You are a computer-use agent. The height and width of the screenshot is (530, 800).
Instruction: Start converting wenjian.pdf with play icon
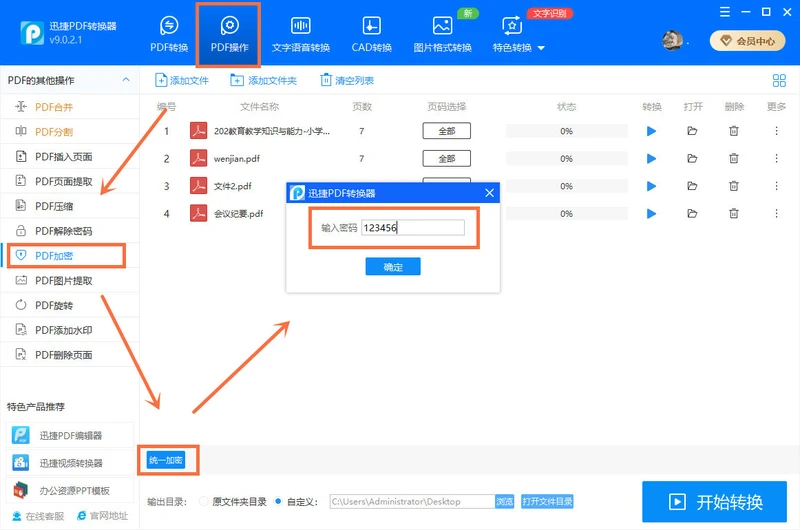coord(651,159)
